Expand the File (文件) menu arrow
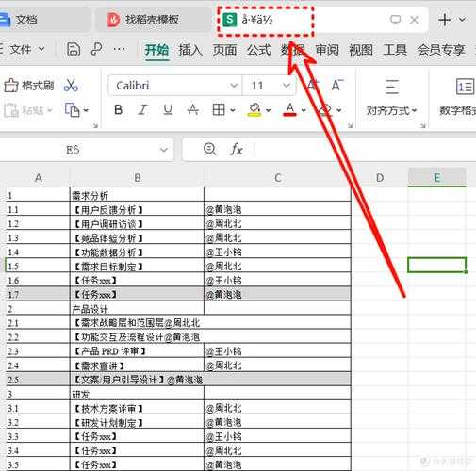 tap(41, 49)
